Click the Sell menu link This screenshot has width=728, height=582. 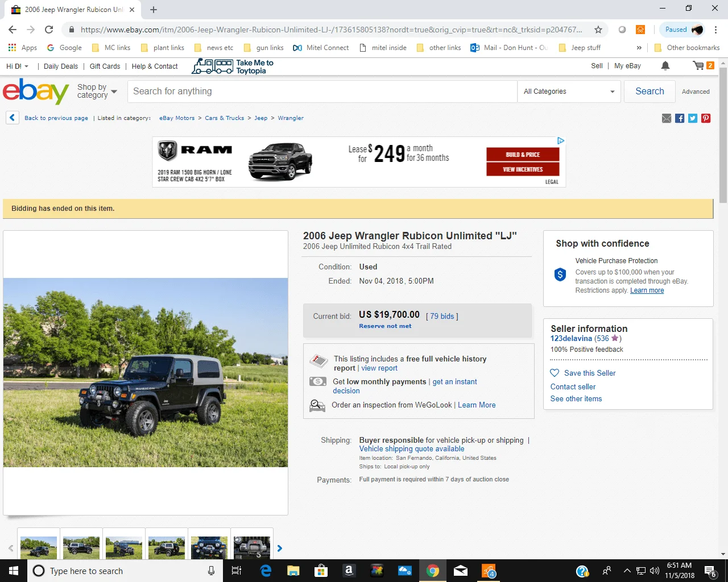point(597,66)
